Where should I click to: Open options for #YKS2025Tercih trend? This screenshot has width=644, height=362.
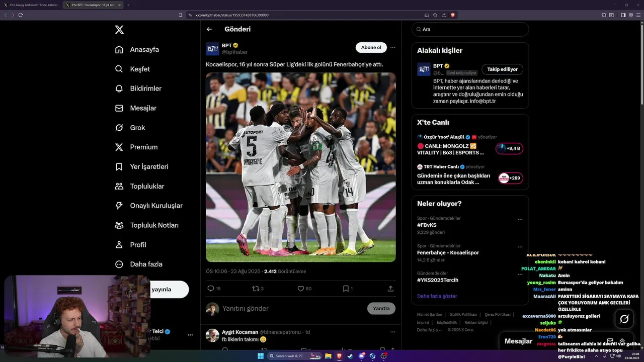pos(520,275)
